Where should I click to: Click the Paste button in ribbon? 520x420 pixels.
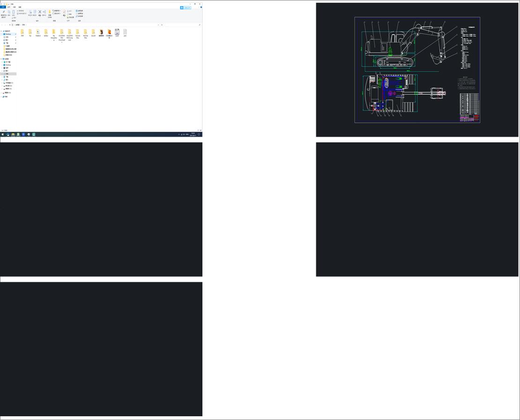click(13, 13)
